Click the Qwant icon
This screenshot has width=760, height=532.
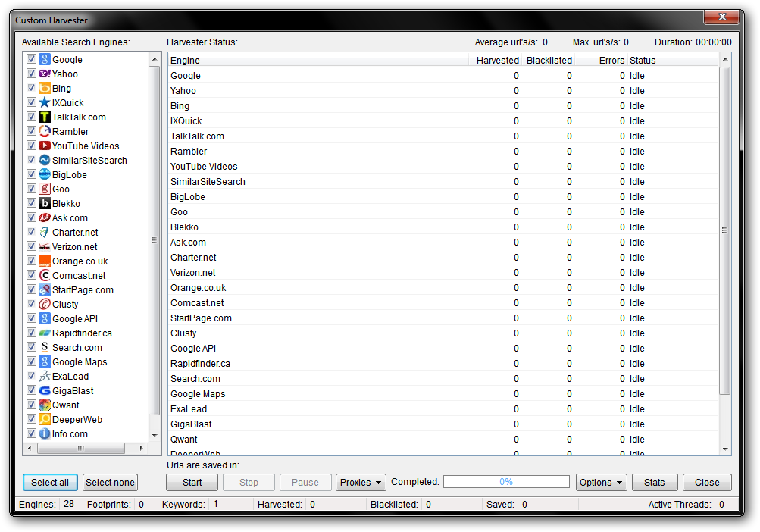coord(45,405)
